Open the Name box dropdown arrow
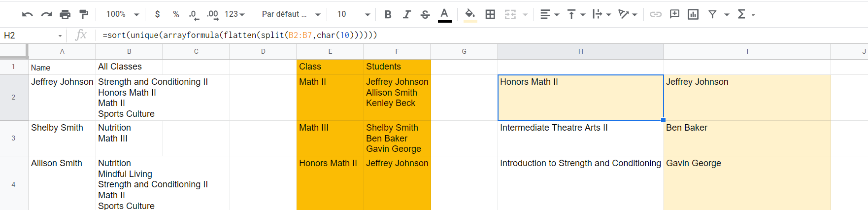868x210 pixels. 60,36
